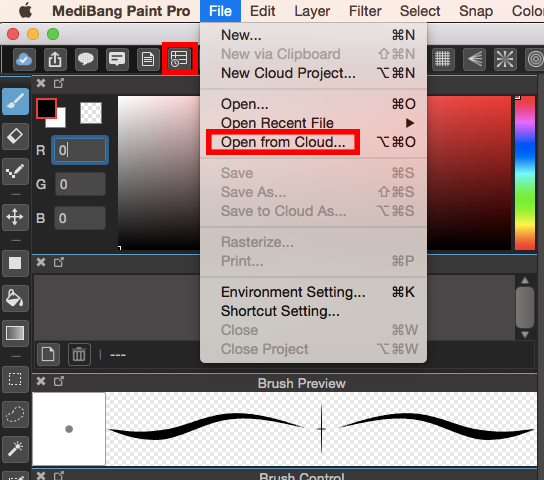Screen dimensions: 544x480
Task: Choose Open from Cloud...
Action: coord(313,142)
